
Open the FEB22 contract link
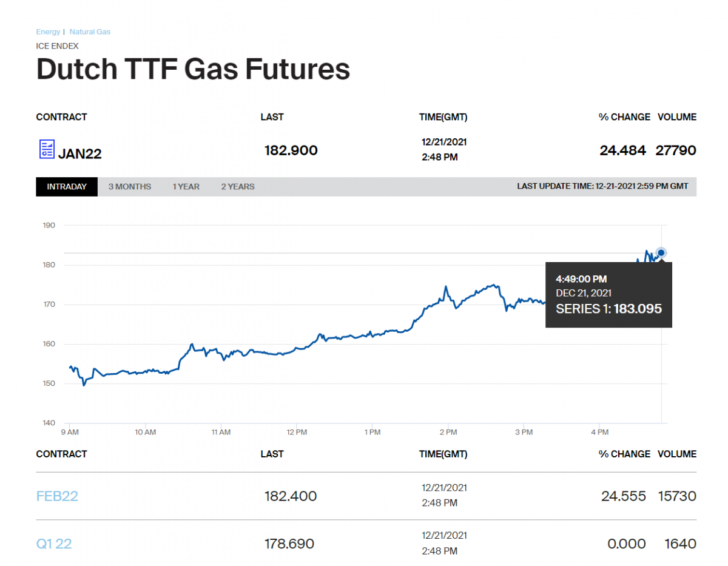[57, 496]
